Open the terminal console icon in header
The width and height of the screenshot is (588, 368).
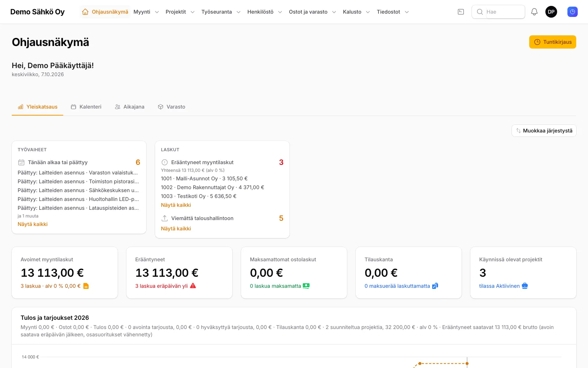coord(461,12)
